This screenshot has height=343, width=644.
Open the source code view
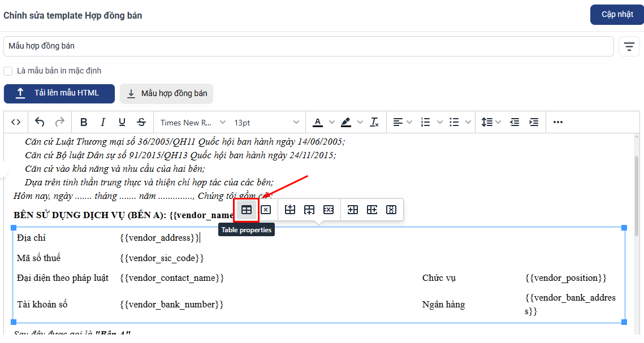click(16, 122)
